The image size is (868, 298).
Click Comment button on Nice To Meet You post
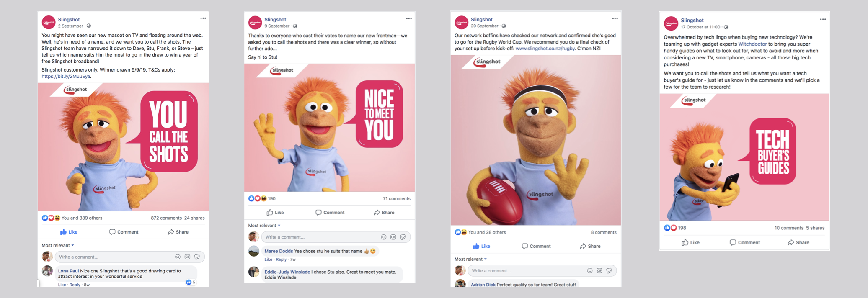point(330,213)
